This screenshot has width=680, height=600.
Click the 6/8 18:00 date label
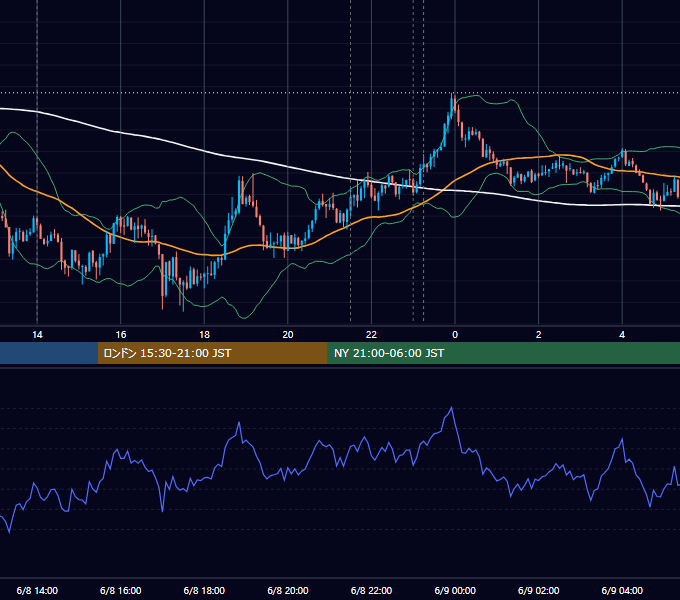point(204,590)
